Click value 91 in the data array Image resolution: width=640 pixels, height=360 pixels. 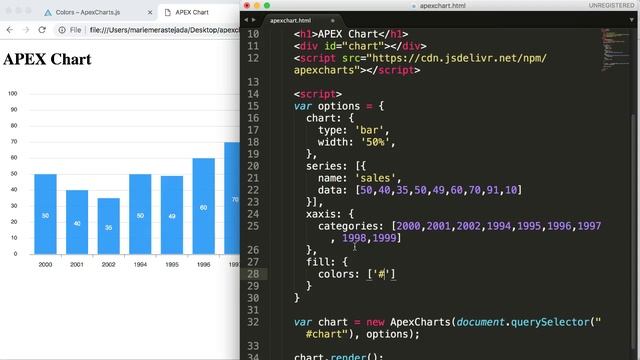pyautogui.click(x=493, y=190)
